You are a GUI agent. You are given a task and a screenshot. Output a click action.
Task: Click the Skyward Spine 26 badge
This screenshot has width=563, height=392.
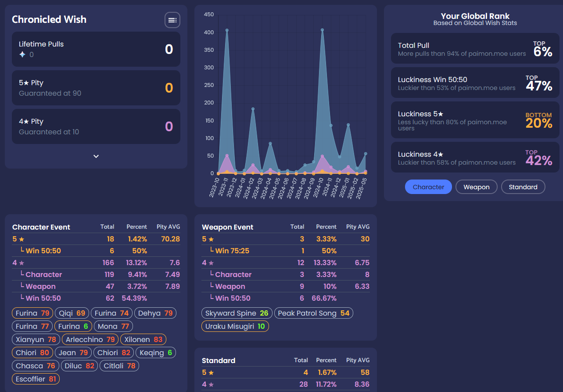pyautogui.click(x=237, y=313)
